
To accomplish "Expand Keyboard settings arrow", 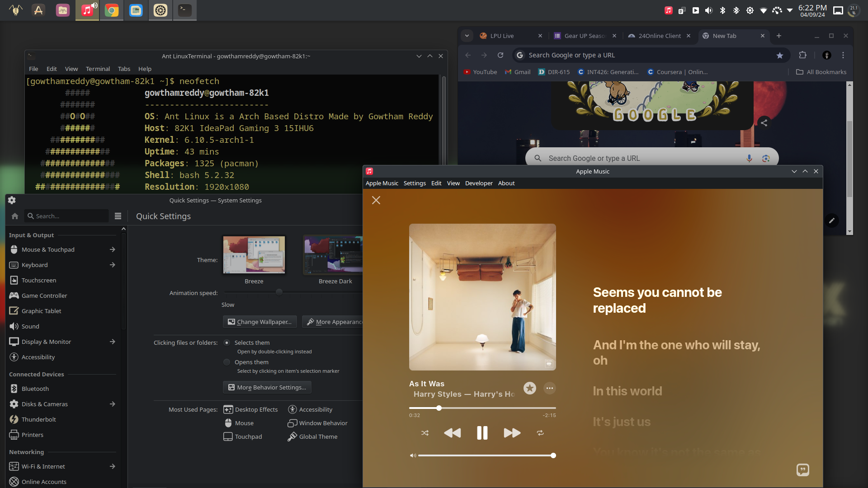I will [112, 265].
